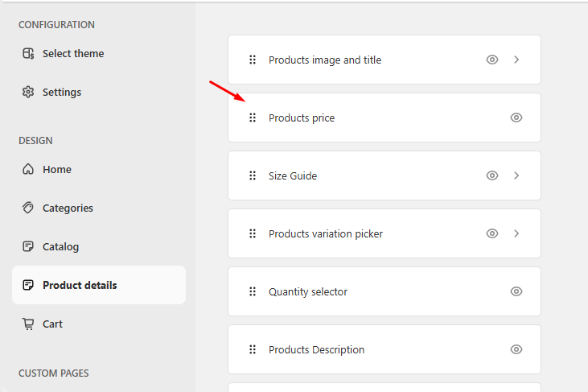Expand Size Guide settings chevron
Screen dimensions: 588x392
516,175
